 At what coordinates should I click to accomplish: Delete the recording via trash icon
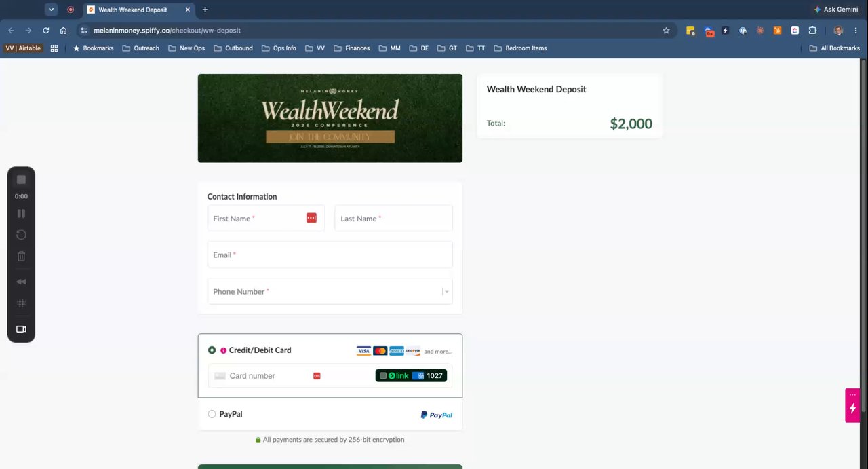[x=21, y=256]
